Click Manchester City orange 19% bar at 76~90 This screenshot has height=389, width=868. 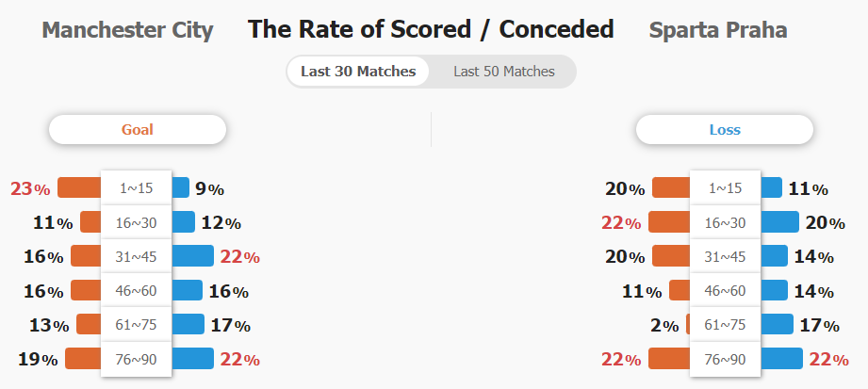[84, 359]
